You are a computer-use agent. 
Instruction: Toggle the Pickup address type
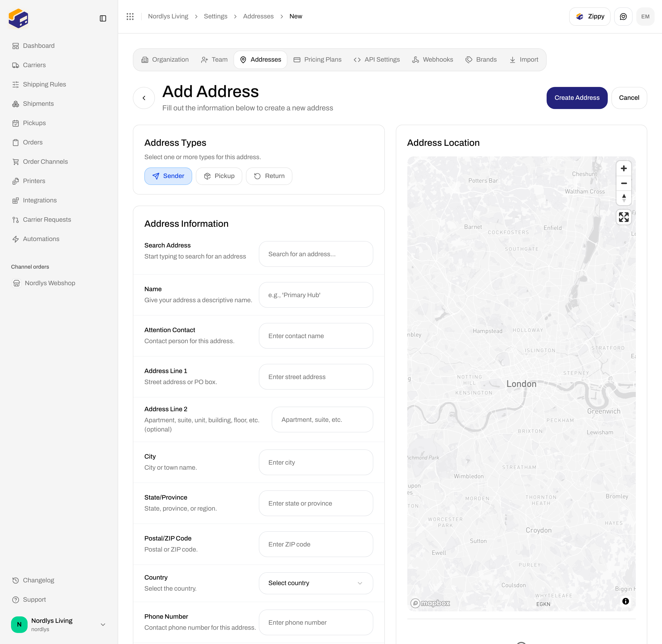pos(219,176)
